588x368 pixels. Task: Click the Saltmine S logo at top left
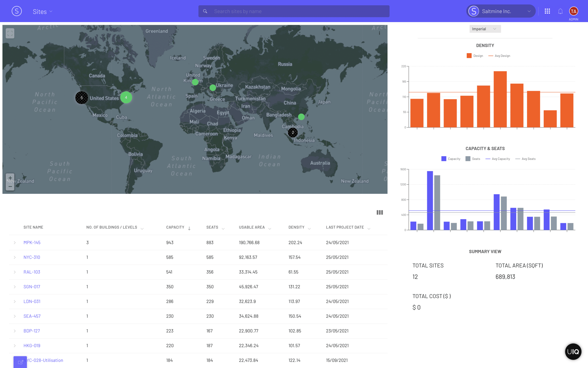point(17,11)
